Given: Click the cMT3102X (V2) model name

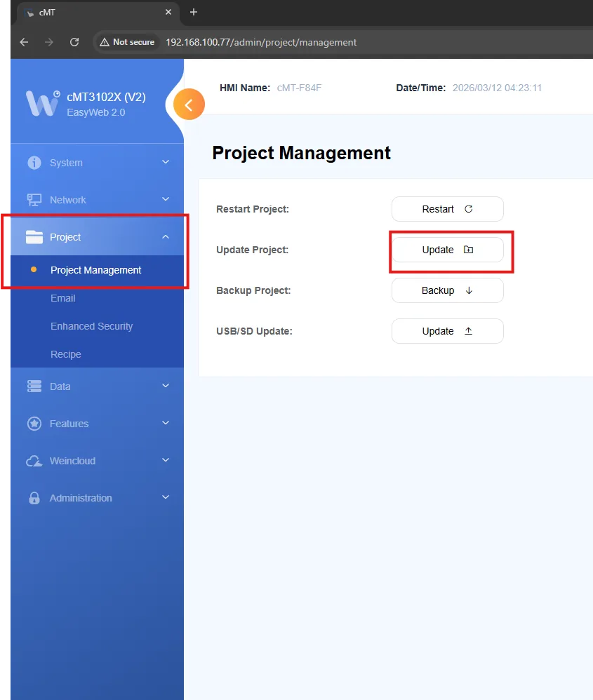Looking at the screenshot, I should [x=106, y=97].
